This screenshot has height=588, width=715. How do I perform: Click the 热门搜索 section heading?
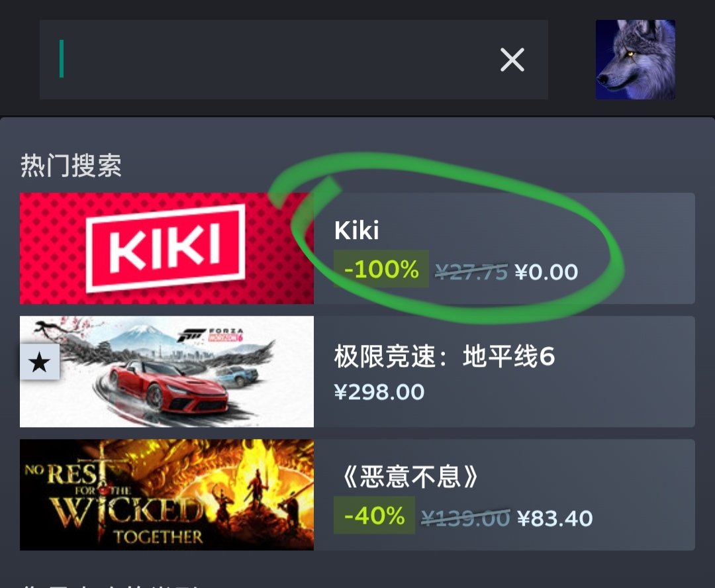click(x=71, y=165)
